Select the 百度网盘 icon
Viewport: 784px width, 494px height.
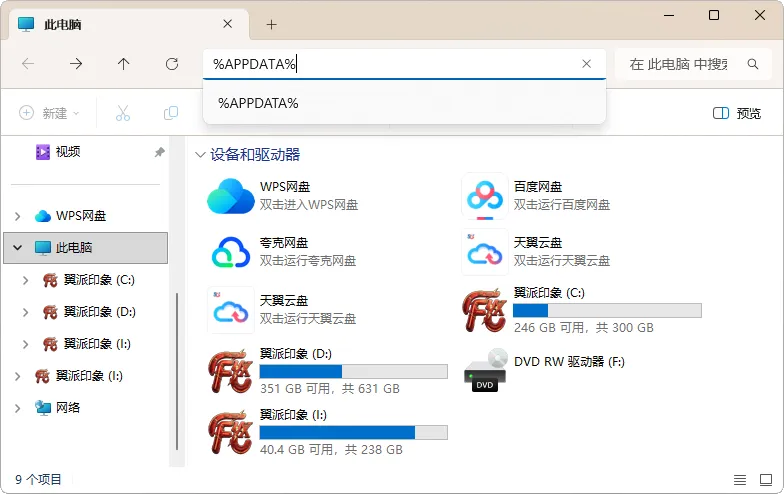click(x=484, y=196)
